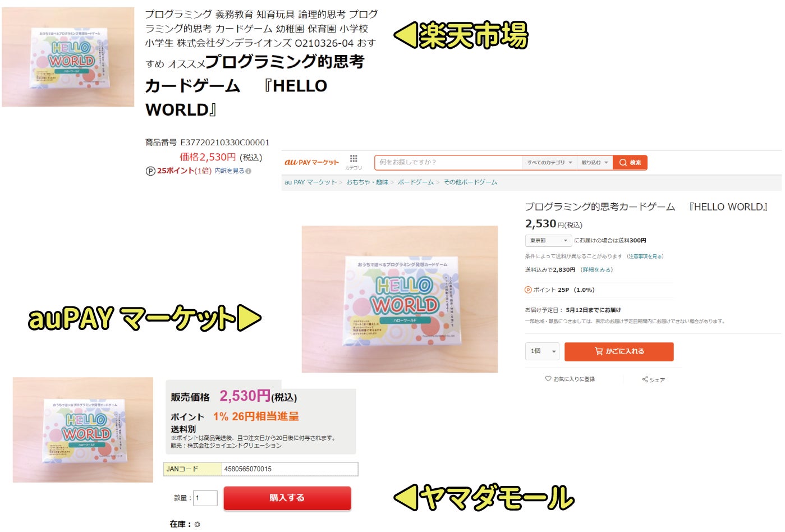Open the ボードゲーム breadcrumb link

point(416,182)
